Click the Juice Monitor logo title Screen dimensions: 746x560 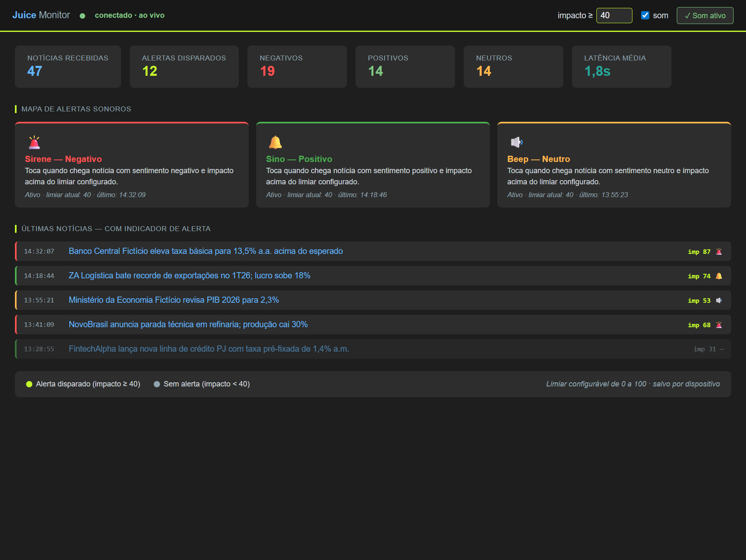(41, 15)
